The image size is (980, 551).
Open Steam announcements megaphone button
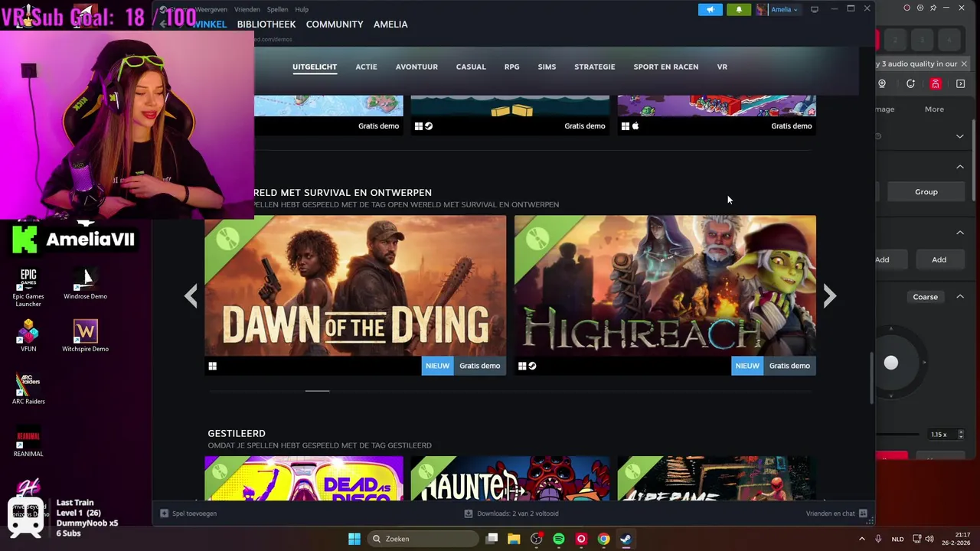[x=710, y=9]
